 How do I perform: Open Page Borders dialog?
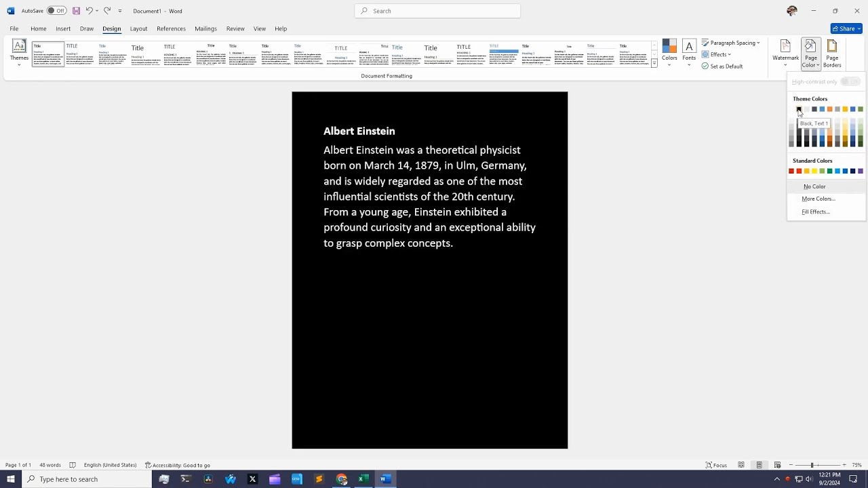[832, 53]
